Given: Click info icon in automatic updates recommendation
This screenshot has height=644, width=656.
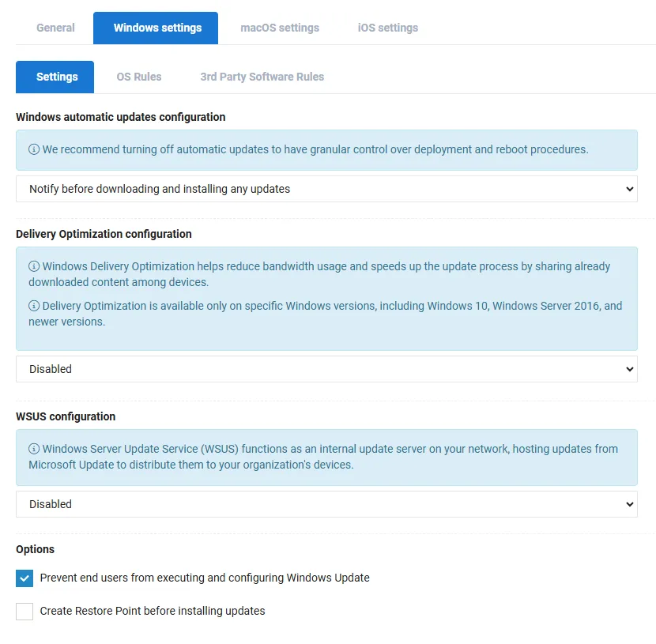Looking at the screenshot, I should point(34,149).
